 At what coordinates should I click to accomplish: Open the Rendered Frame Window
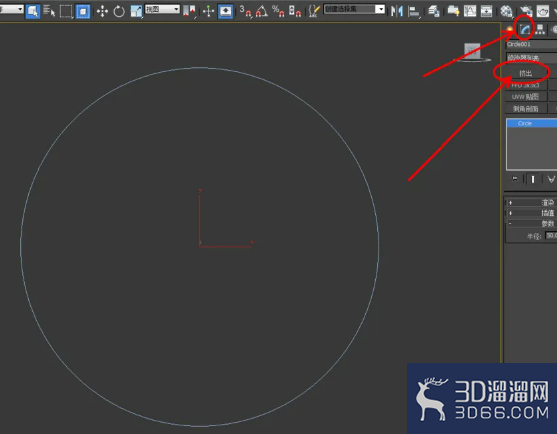[543, 11]
